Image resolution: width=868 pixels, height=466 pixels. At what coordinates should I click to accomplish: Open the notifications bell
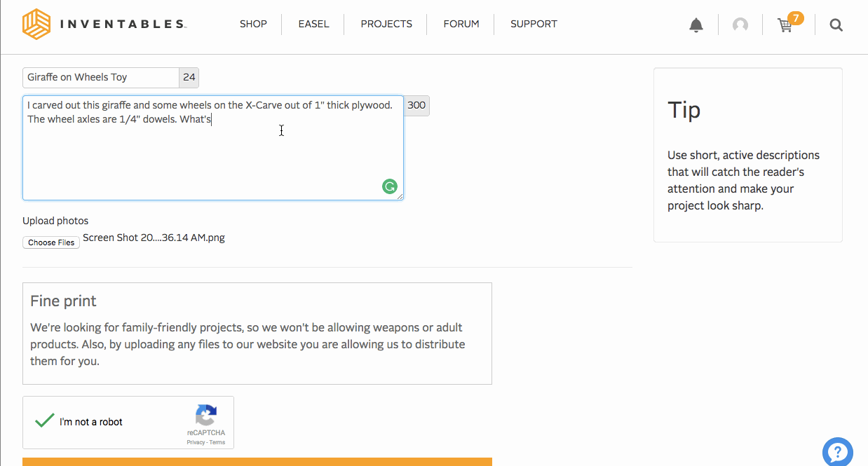click(696, 25)
